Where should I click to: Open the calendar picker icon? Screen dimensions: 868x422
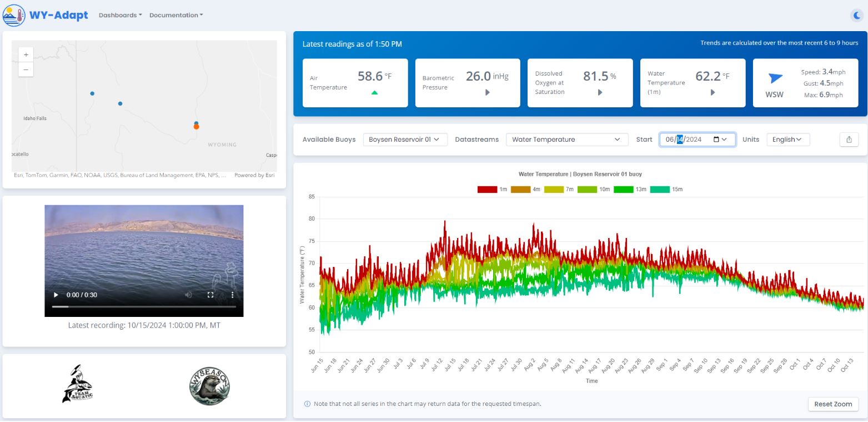tap(716, 140)
